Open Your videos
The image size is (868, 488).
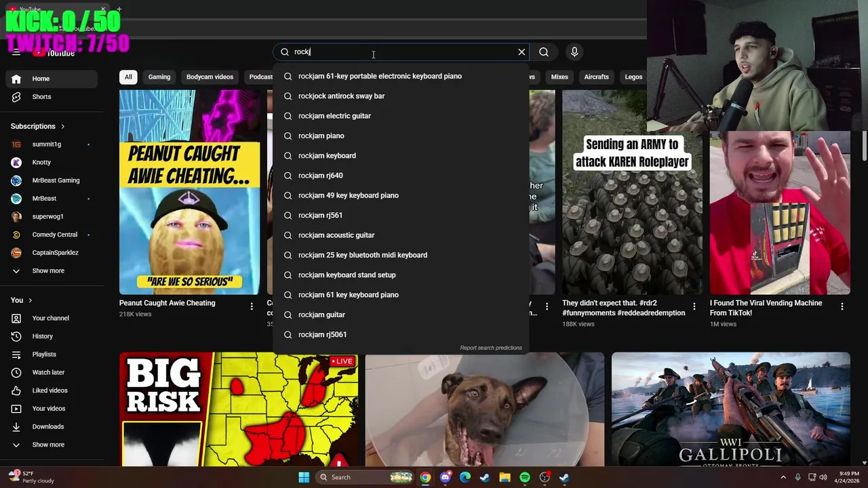52,409
